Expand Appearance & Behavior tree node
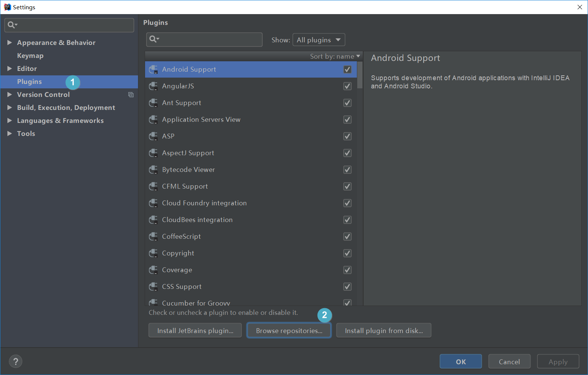 [10, 43]
